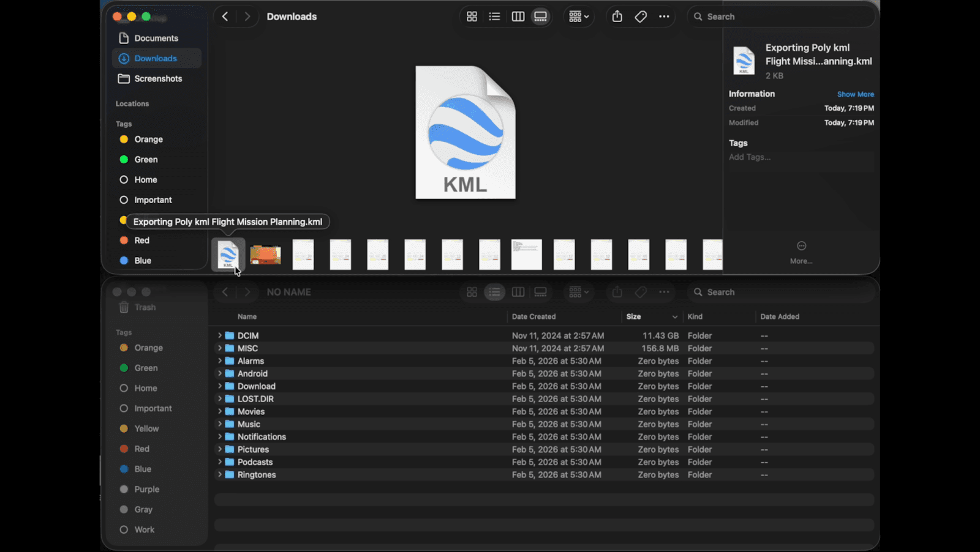Click Show More in the Information panel

(x=855, y=94)
